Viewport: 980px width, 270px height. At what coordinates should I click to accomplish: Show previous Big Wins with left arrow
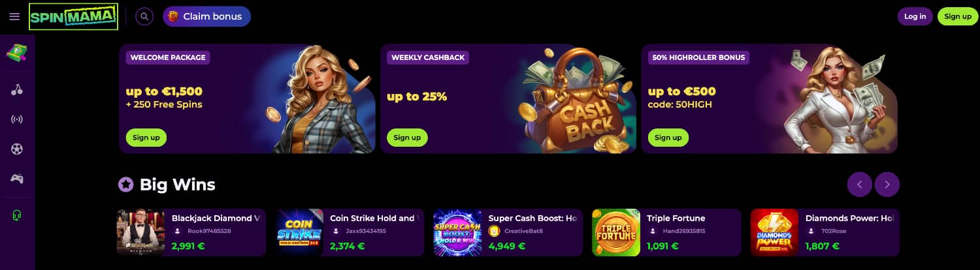(x=860, y=185)
